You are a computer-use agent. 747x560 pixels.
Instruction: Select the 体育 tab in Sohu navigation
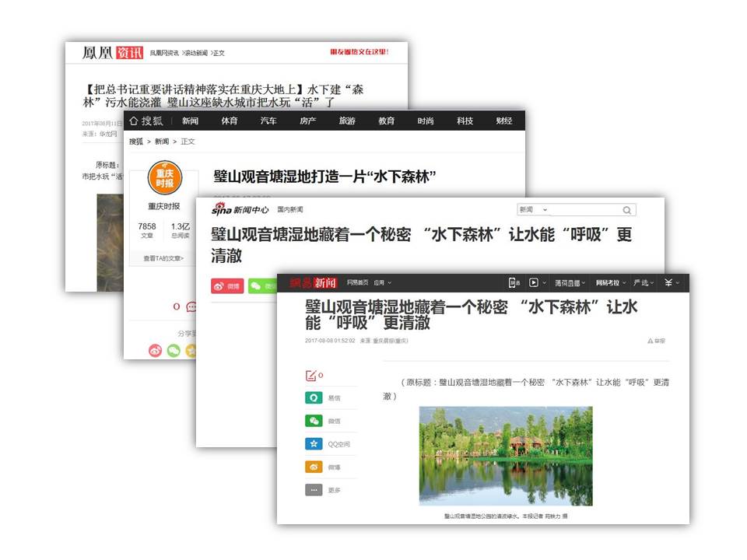(x=229, y=121)
